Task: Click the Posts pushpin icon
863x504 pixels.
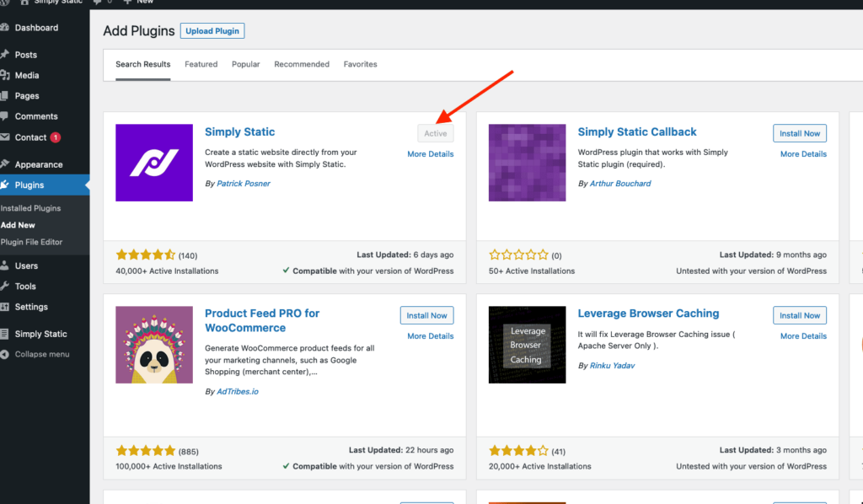Action: (x=4, y=55)
